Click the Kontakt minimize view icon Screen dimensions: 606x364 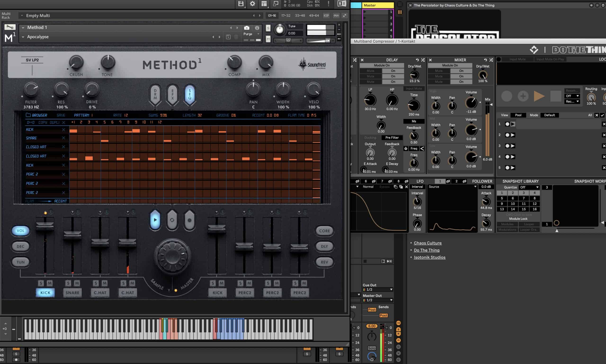pos(276,4)
